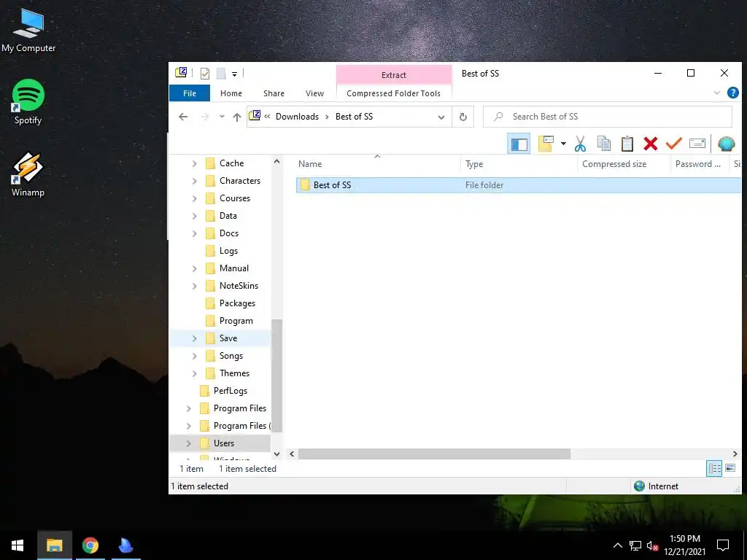Open the Compressed Folder Tools tab

pyautogui.click(x=393, y=93)
